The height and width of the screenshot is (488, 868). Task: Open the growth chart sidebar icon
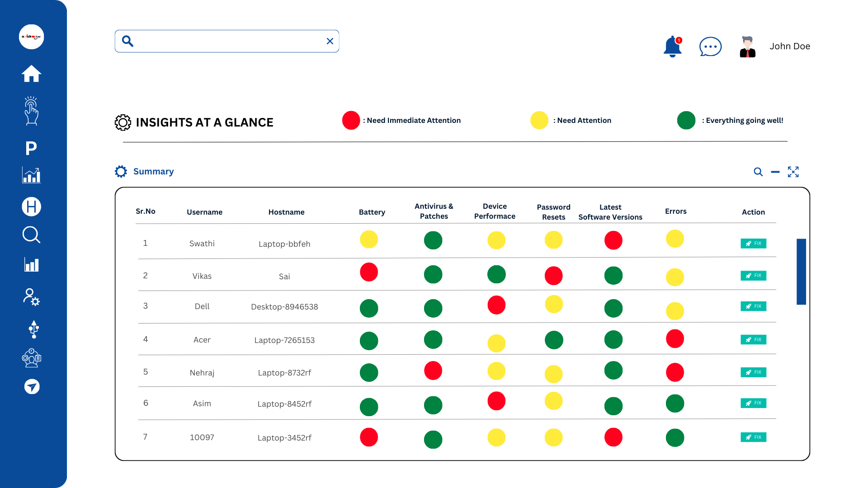(x=31, y=175)
